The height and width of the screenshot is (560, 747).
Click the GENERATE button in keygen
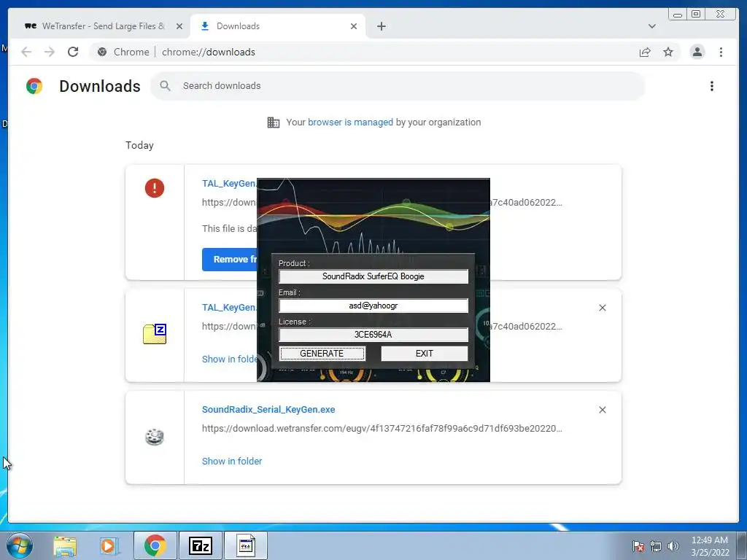(322, 354)
